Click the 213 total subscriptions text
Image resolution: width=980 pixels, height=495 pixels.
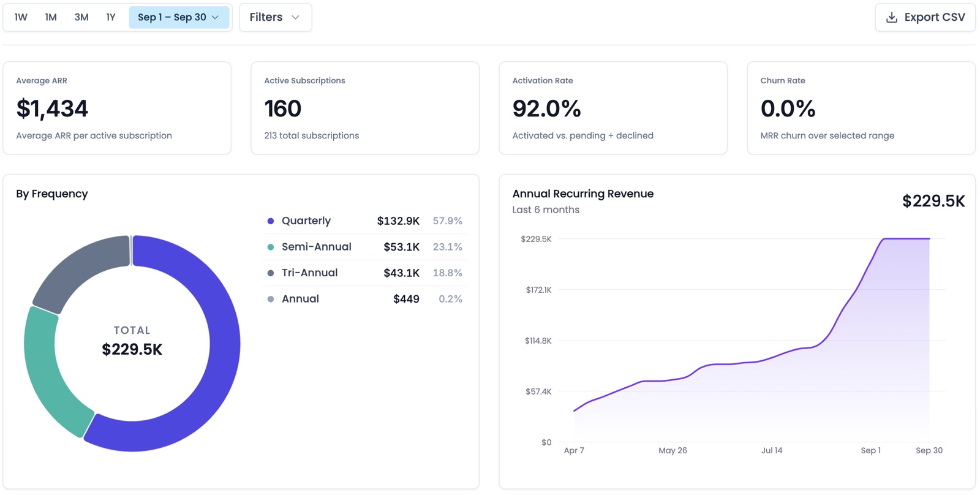(x=312, y=135)
